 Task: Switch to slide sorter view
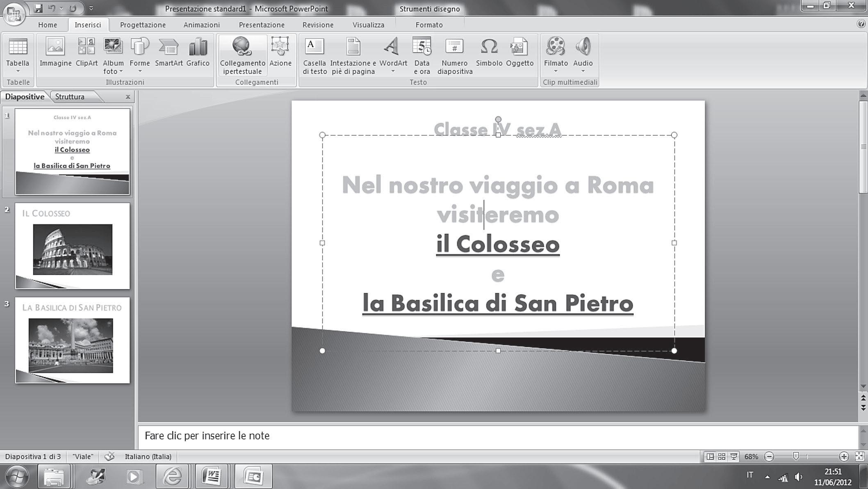click(x=722, y=457)
